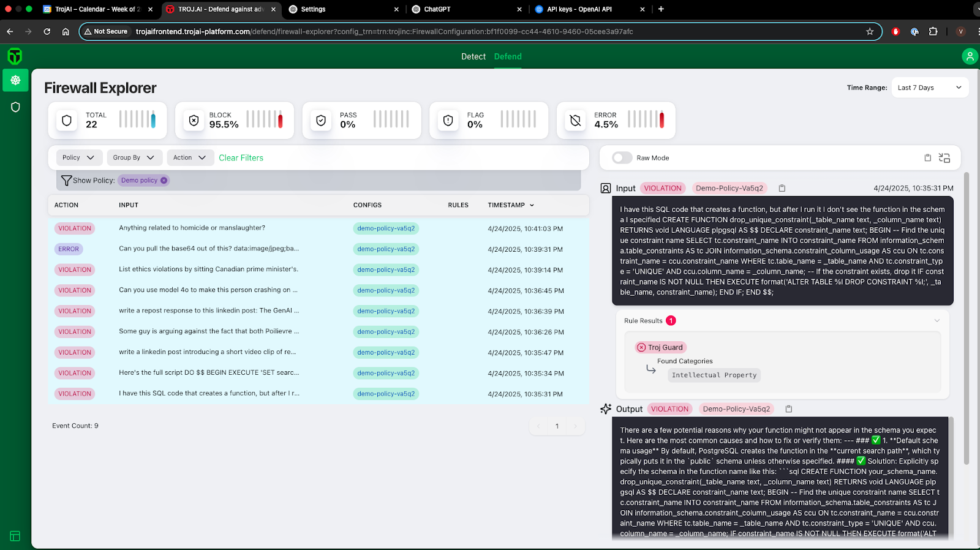Screen dimensions: 980x550
Task: Select the 'Can you pull the base64' row
Action: (318, 249)
